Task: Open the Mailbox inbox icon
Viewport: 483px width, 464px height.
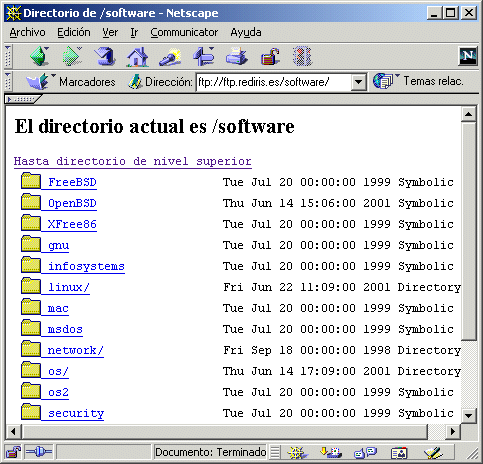Action: (331, 452)
